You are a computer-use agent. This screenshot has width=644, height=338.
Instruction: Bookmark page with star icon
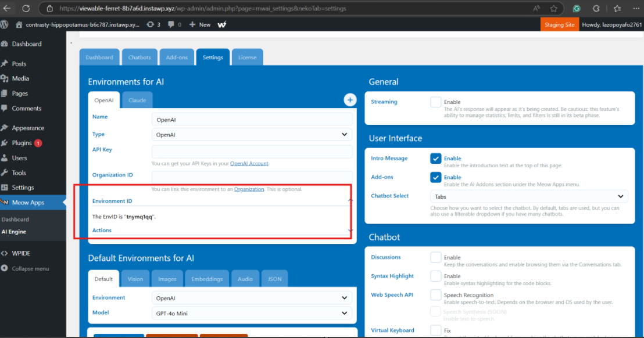pos(554,8)
